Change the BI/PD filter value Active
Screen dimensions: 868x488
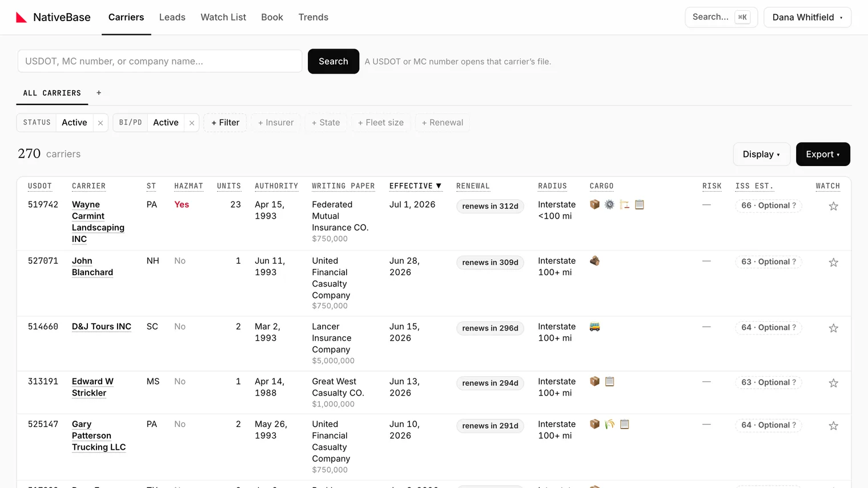[166, 123]
